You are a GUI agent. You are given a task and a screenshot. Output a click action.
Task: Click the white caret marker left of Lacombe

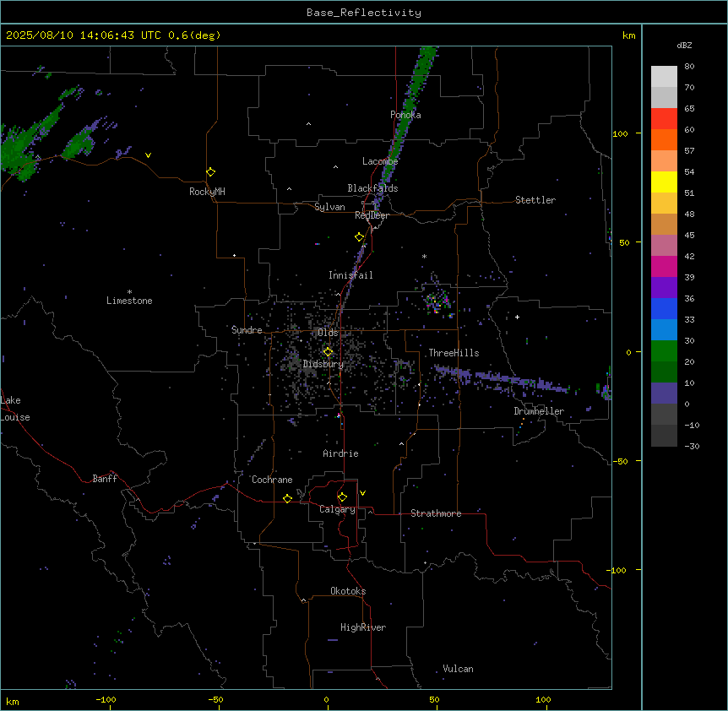(335, 166)
